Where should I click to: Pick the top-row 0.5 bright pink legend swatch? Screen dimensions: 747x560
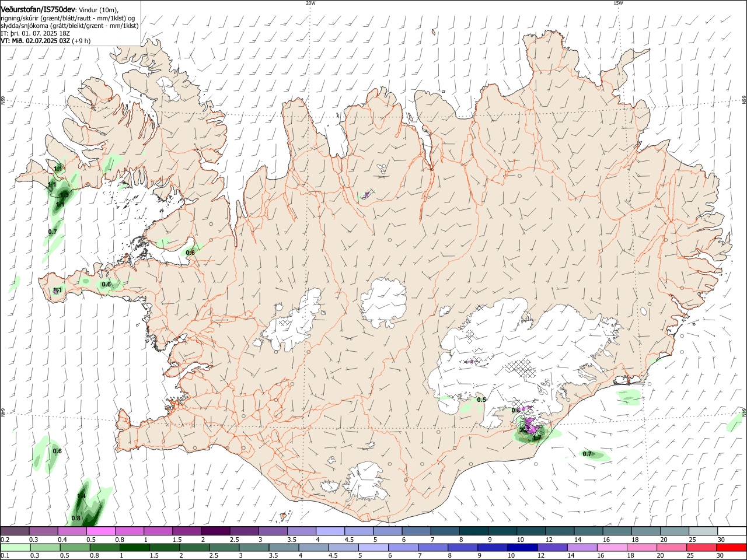100,531
